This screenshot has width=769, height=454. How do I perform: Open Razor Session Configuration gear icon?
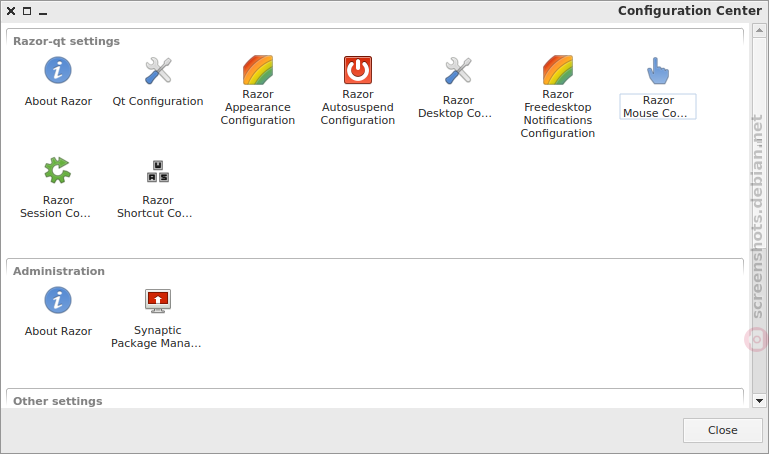[x=58, y=170]
